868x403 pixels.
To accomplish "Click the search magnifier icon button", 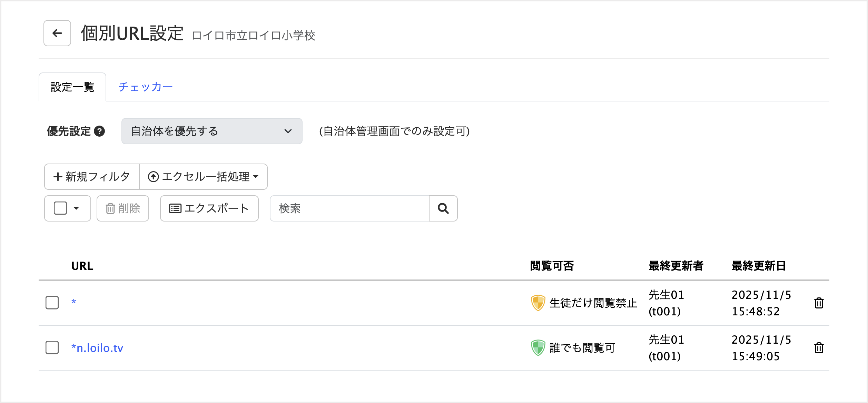I will coord(443,208).
